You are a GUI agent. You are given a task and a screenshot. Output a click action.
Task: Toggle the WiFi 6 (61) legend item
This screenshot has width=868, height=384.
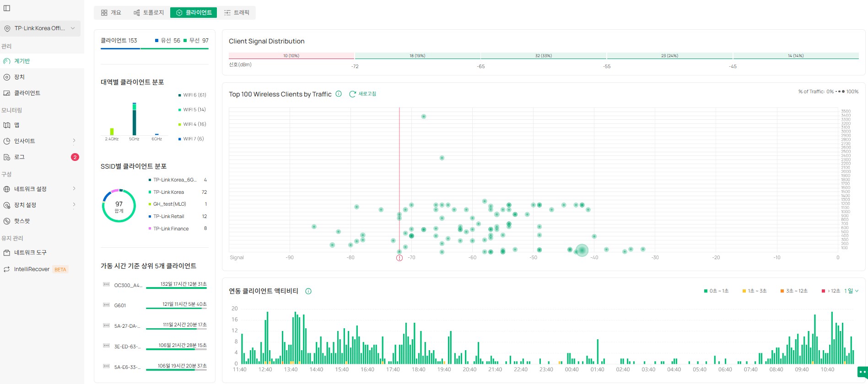192,95
